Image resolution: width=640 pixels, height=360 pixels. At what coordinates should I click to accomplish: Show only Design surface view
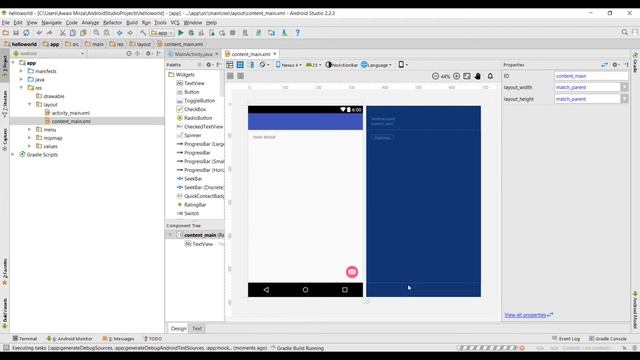(x=230, y=64)
